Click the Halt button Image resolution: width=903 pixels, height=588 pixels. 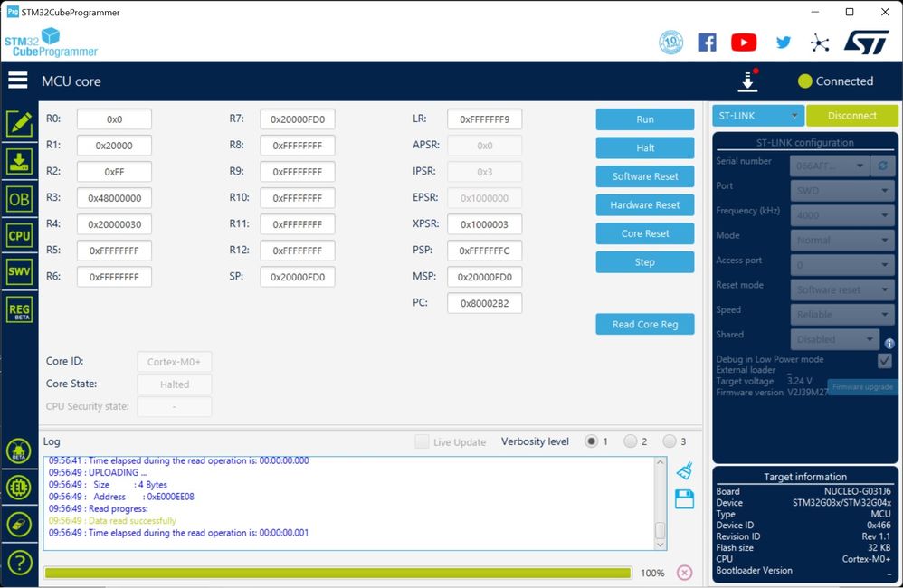point(645,147)
